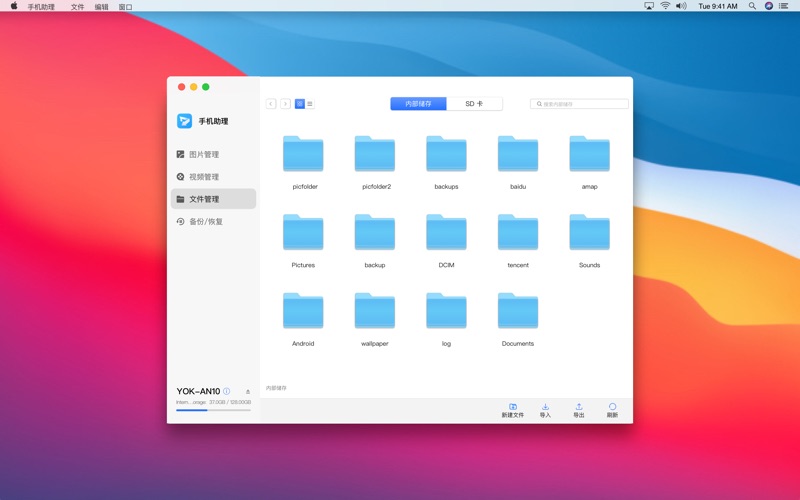Screen dimensions: 800x500
Task: Select the 内部储存 tab
Action: 418,104
